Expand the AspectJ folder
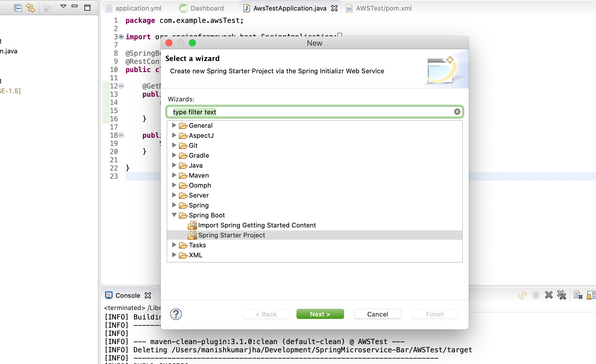 (x=174, y=135)
